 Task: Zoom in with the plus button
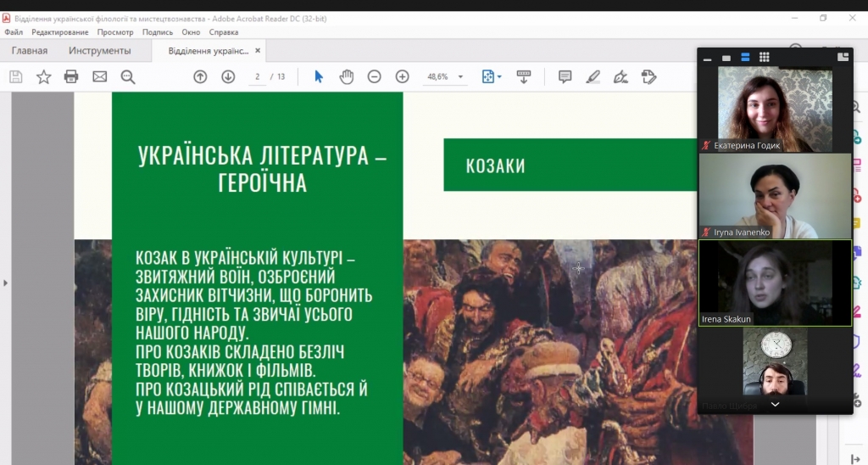403,76
